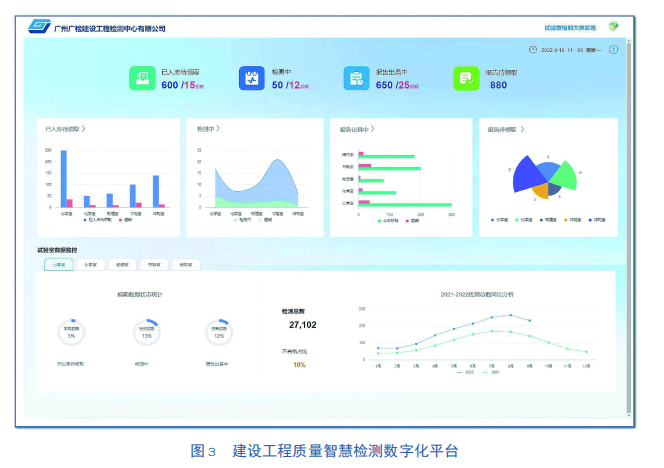Expand the rose pie chart panel arrow
The image size is (664, 468).
click(x=522, y=129)
